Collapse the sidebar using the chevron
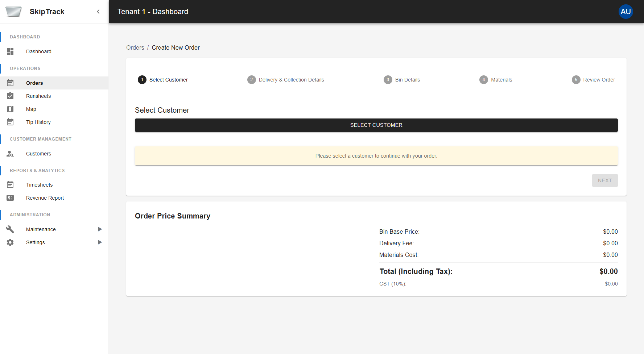Viewport: 644px width, 354px height. pos(98,11)
